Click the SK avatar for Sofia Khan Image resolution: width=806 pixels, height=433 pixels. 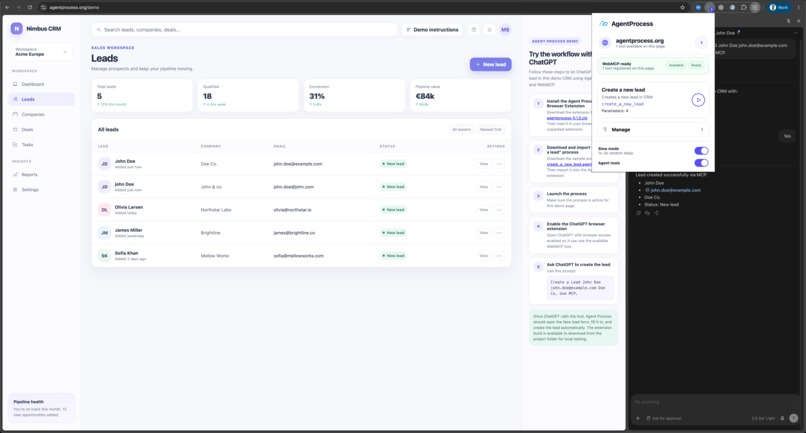pyautogui.click(x=104, y=256)
